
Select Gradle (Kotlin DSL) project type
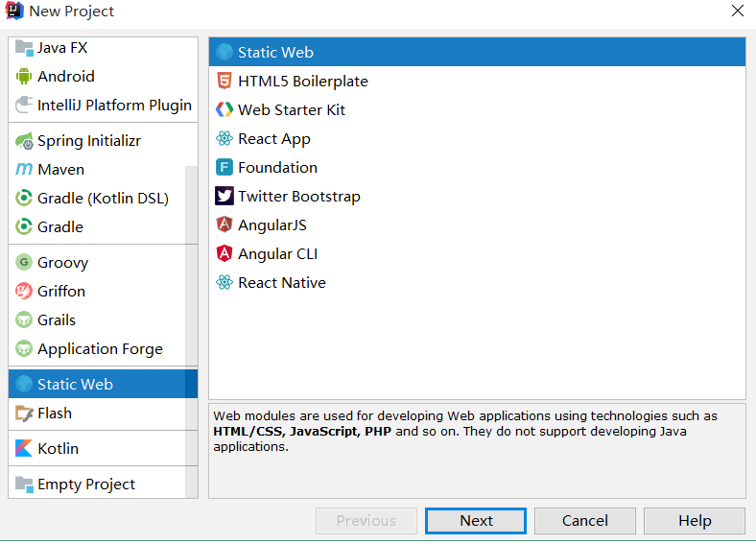(103, 199)
